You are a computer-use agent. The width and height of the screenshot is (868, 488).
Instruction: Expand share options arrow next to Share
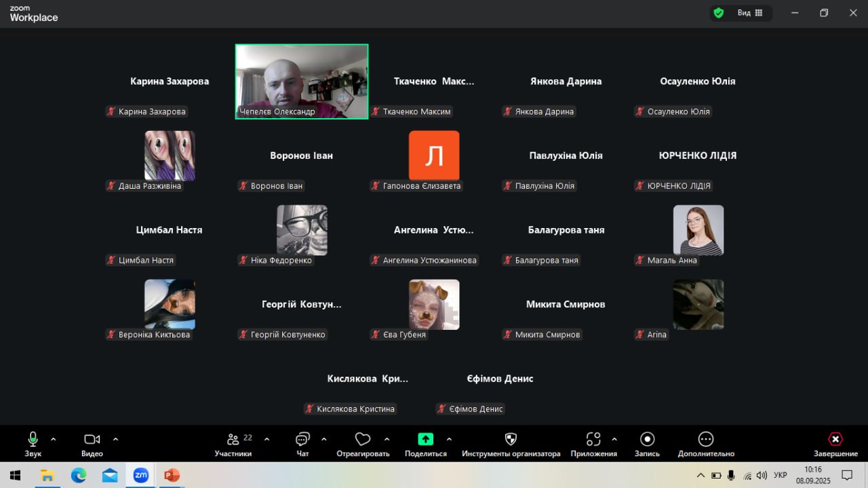click(449, 439)
